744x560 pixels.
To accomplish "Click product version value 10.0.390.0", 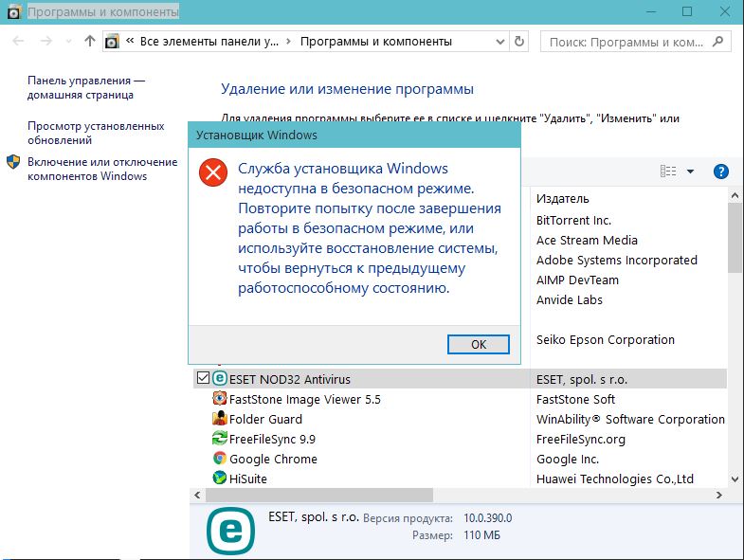I will pyautogui.click(x=488, y=517).
